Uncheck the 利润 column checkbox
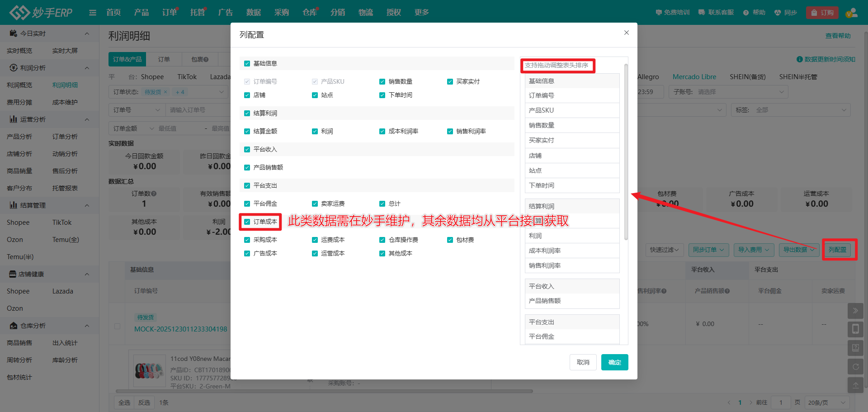Screen dimensions: 868x412 click(x=315, y=132)
